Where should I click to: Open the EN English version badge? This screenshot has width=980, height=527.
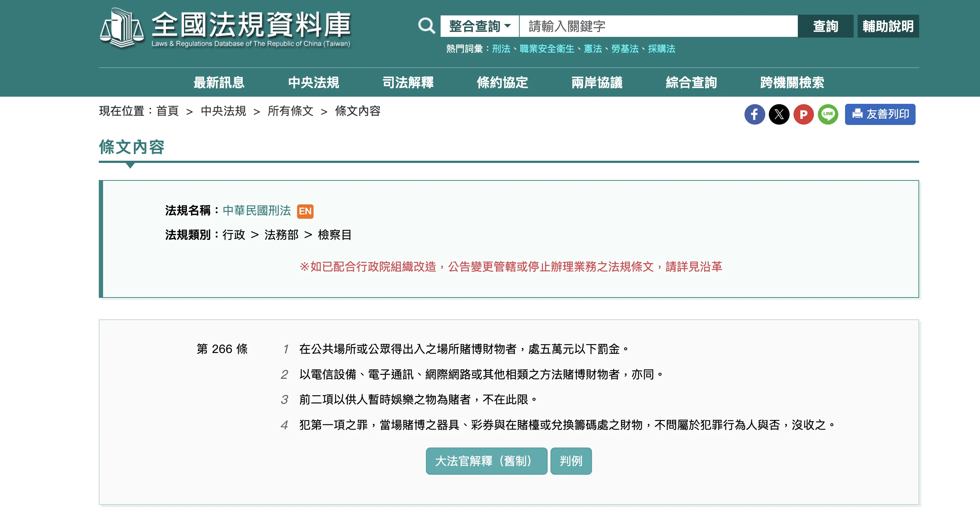305,211
